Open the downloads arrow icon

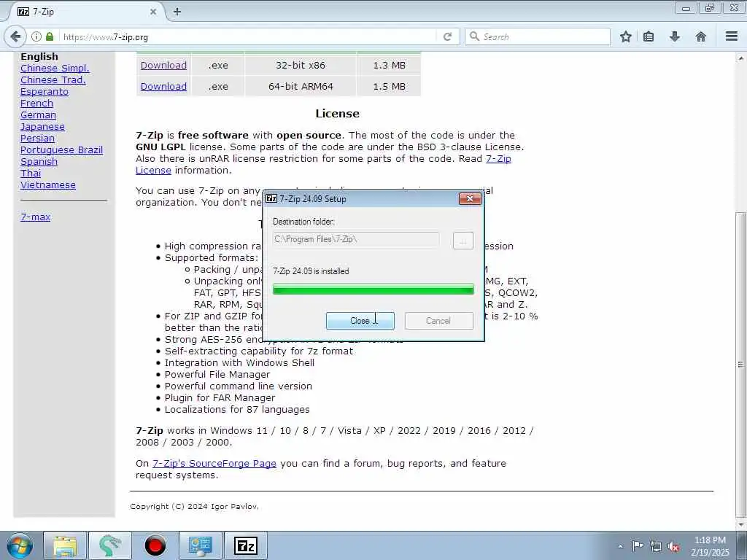(675, 36)
